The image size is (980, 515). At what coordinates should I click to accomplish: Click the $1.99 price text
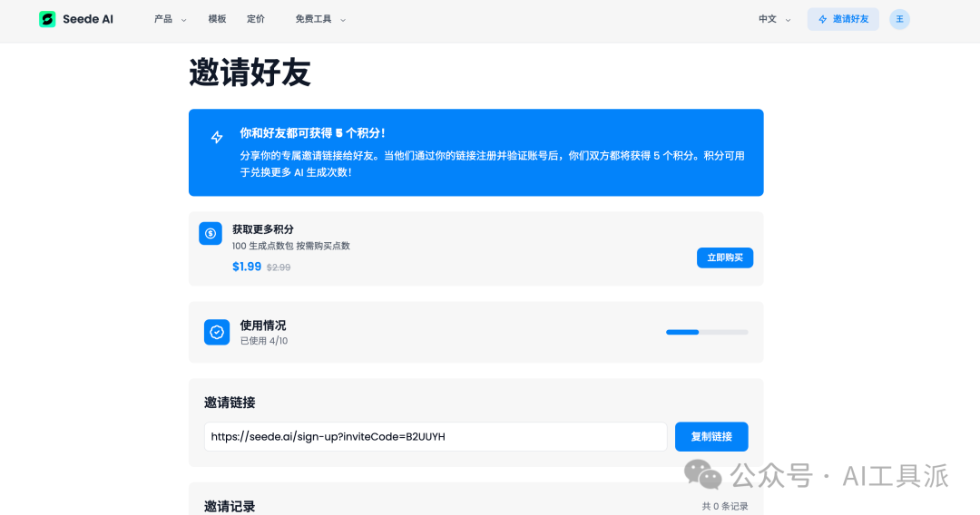(247, 267)
